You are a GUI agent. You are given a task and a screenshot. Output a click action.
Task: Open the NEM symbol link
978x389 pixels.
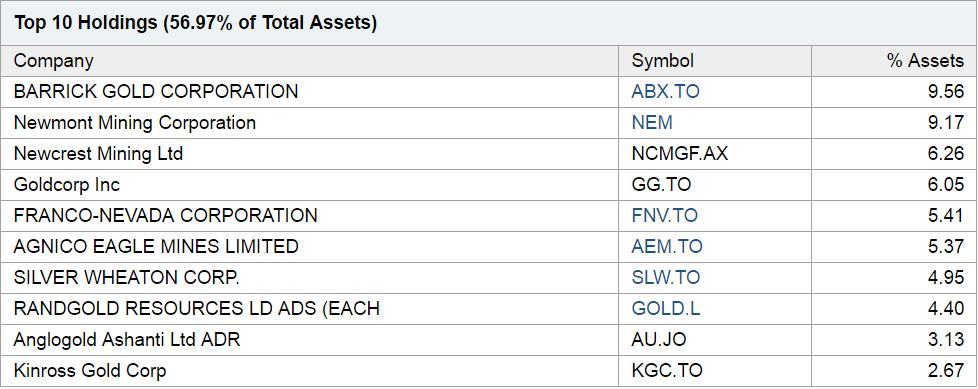click(x=652, y=123)
